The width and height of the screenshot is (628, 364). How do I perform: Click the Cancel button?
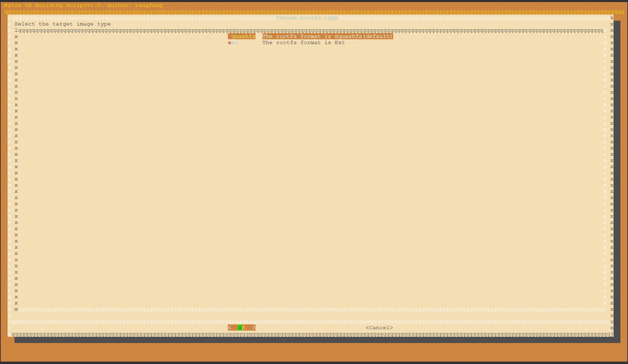[379, 328]
